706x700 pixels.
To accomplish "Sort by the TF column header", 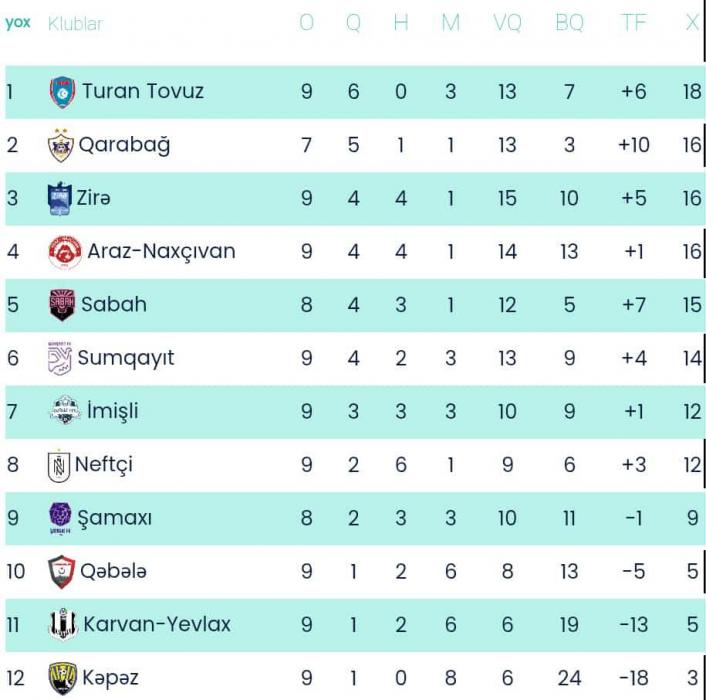I will pos(633,23).
